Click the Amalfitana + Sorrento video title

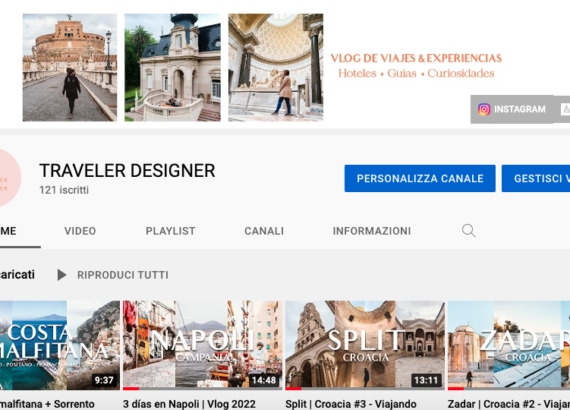[x=47, y=404]
